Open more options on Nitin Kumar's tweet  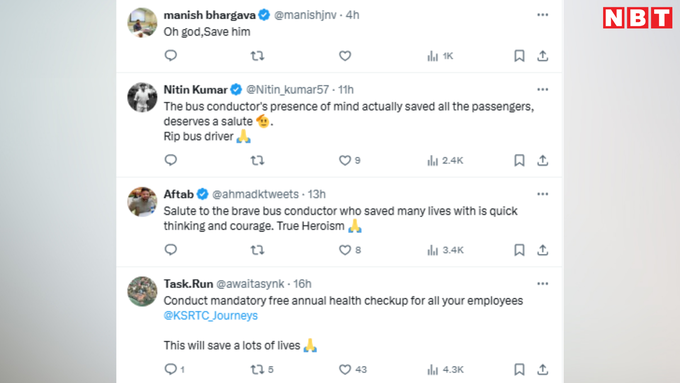pyautogui.click(x=543, y=89)
